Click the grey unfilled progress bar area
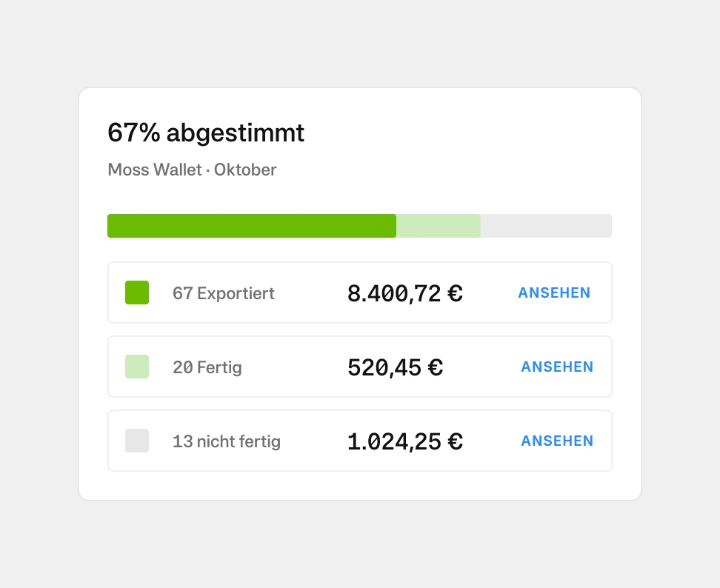Screen dimensions: 720x588 [x=546, y=226]
